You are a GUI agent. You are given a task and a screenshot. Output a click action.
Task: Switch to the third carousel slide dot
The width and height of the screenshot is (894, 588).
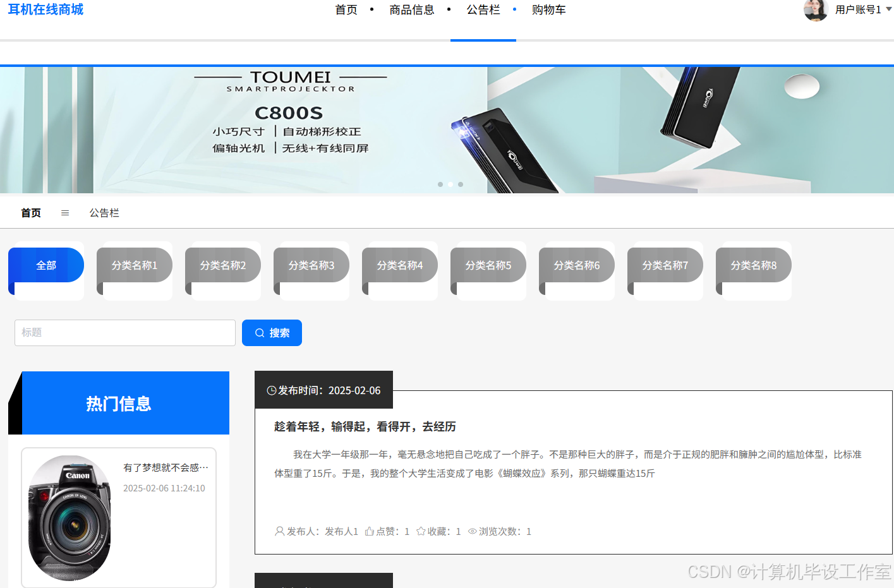pos(461,184)
